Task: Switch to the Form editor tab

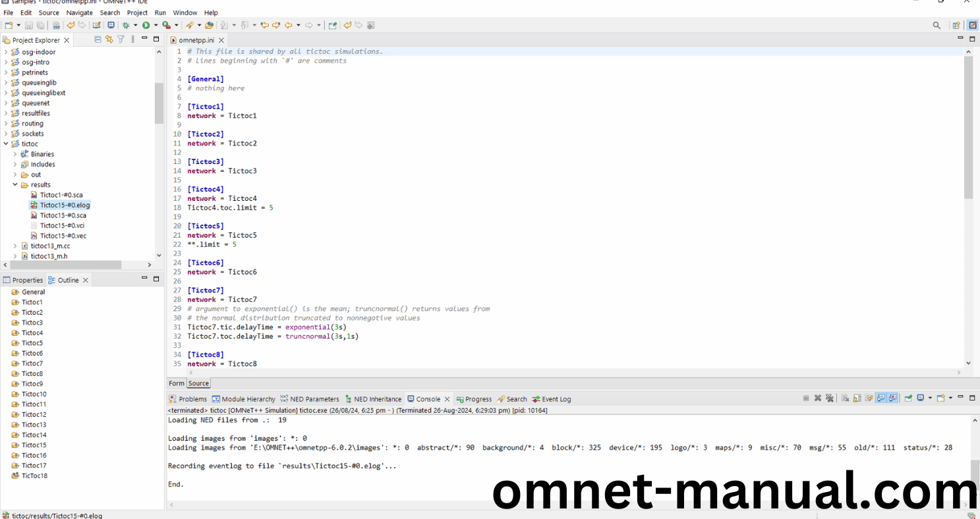Action: coord(177,383)
